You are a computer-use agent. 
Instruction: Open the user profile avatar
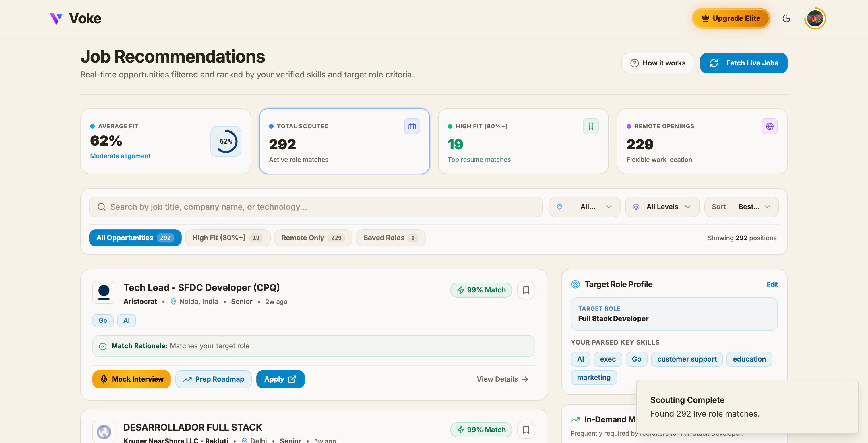pyautogui.click(x=815, y=18)
